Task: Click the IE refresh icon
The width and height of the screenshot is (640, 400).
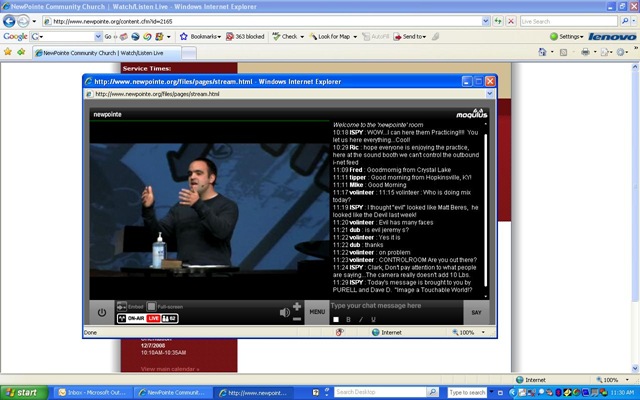Action: (x=498, y=21)
